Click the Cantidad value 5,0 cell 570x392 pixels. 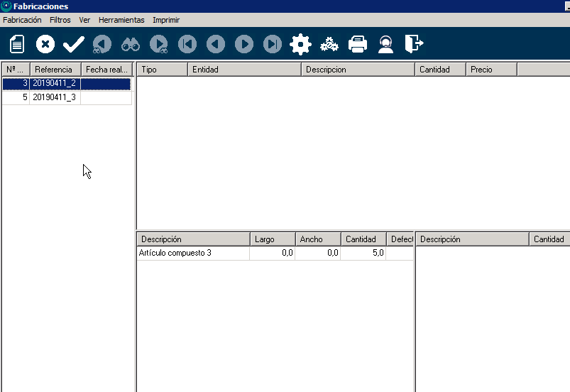pos(363,253)
